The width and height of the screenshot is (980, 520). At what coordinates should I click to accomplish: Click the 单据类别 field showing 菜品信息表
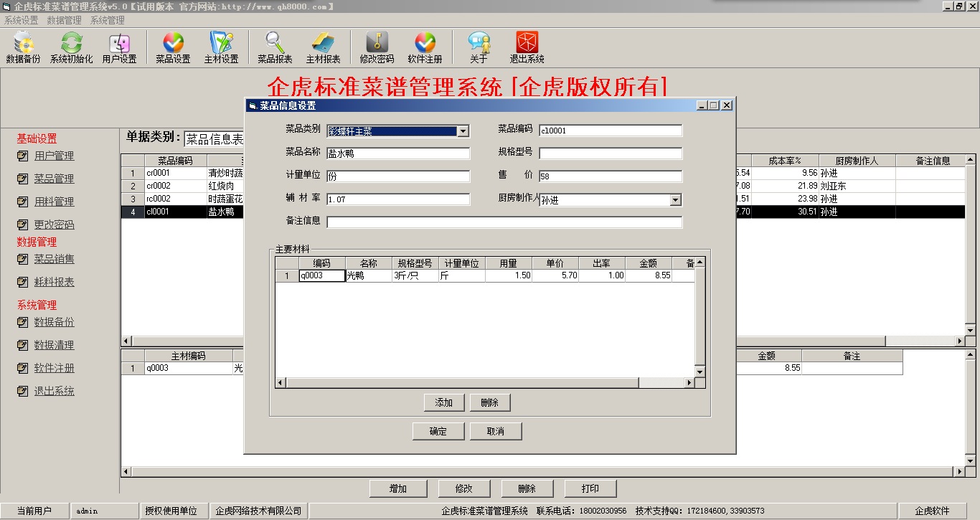coord(214,138)
